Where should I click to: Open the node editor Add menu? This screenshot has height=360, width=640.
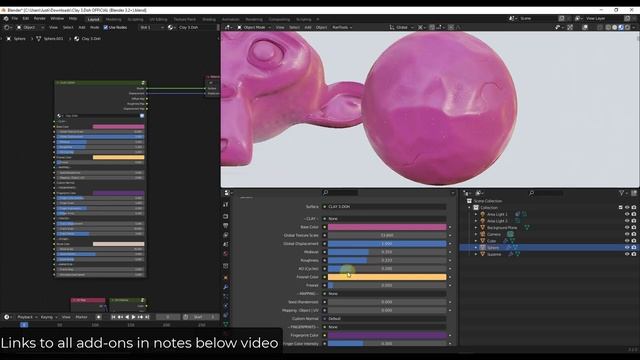tap(82, 27)
